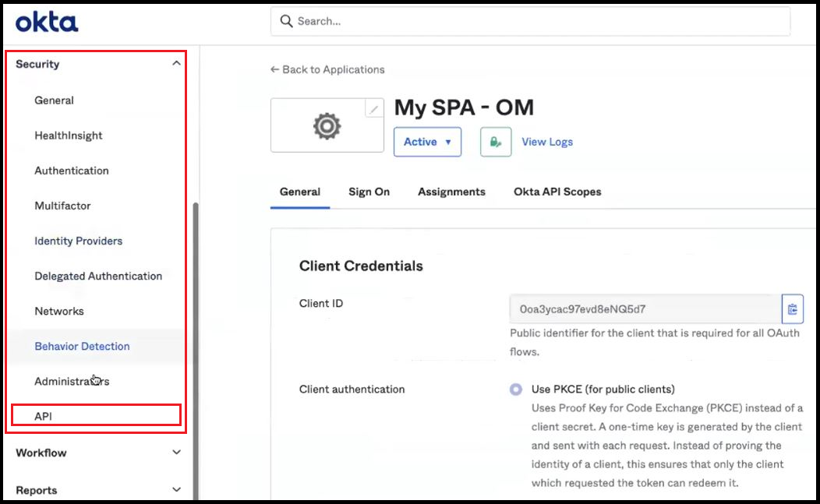Image resolution: width=820 pixels, height=504 pixels.
Task: Select API in the Security sidebar
Action: [x=43, y=415]
